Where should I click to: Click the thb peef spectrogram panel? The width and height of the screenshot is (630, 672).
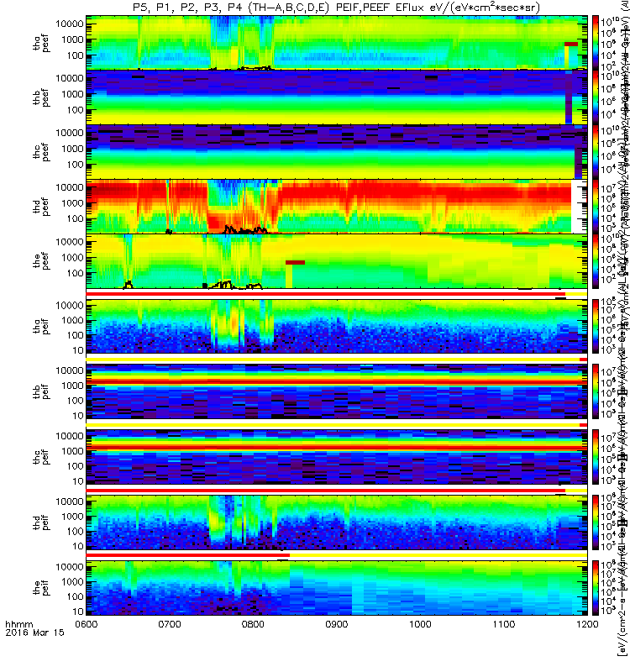pyautogui.click(x=337, y=97)
